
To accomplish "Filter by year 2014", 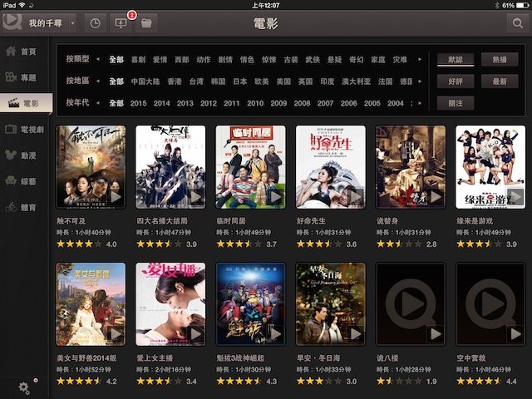I will (161, 103).
